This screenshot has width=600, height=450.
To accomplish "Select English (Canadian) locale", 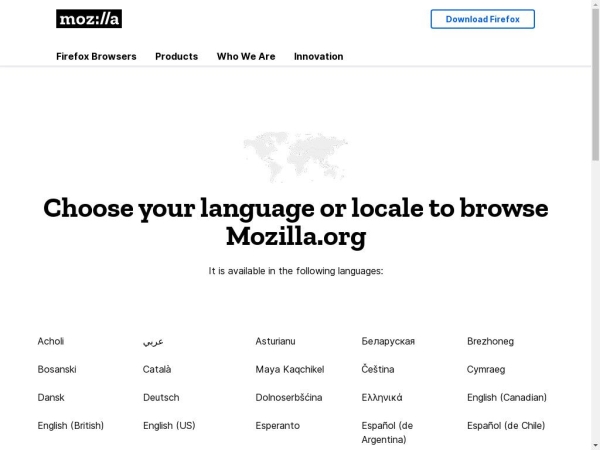I will (x=507, y=398).
